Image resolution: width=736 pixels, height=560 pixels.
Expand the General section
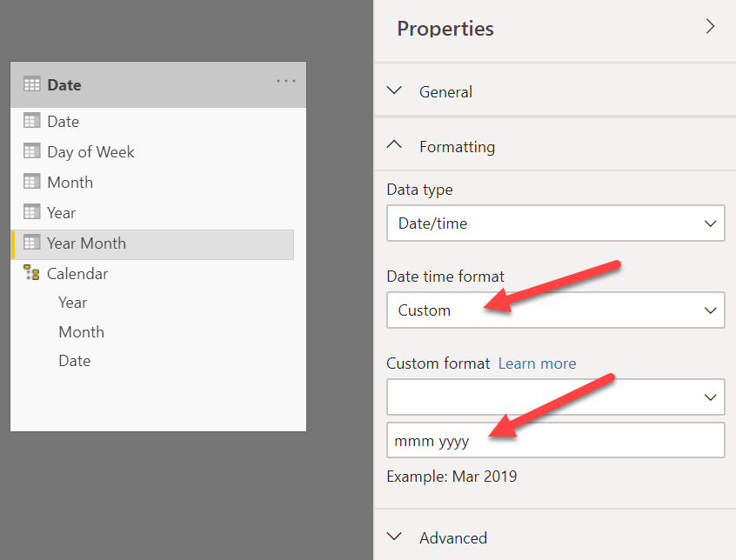[394, 90]
